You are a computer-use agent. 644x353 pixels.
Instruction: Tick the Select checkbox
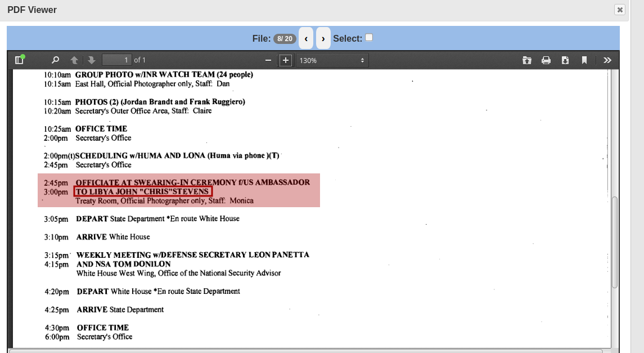tap(369, 37)
